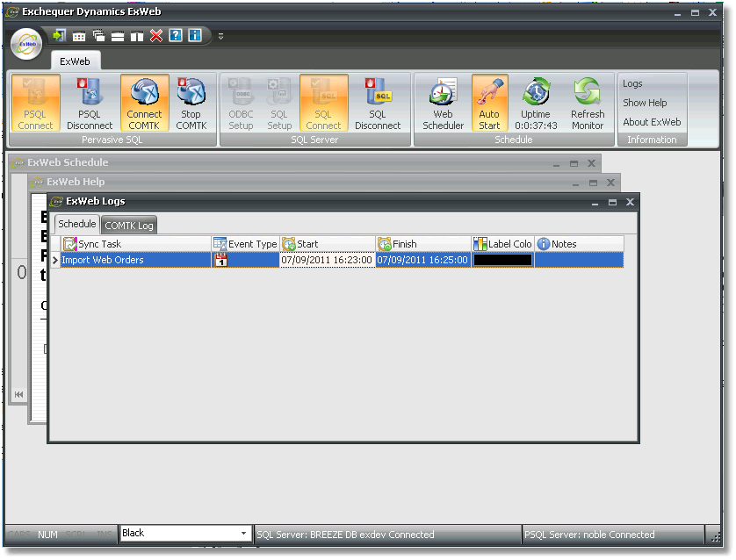This screenshot has height=560, width=736.
Task: Click the Notes column header
Action: [579, 244]
